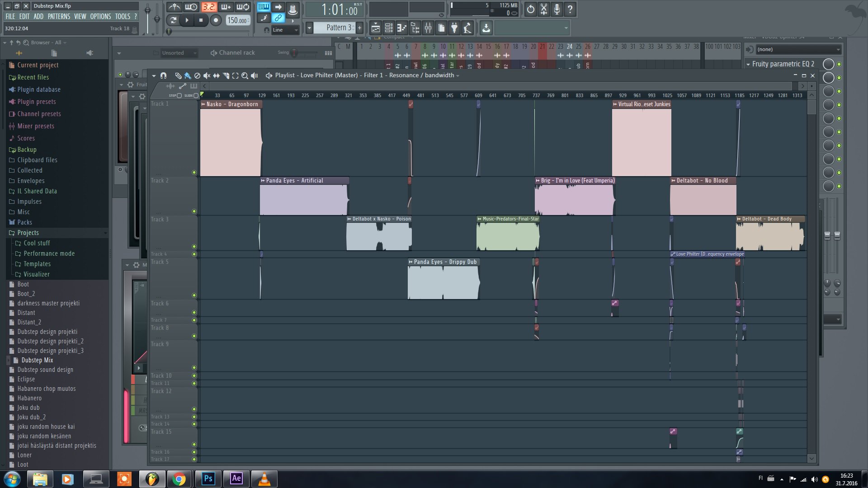The height and width of the screenshot is (488, 868).
Task: Open the project info page icon
Action: [x=441, y=28]
